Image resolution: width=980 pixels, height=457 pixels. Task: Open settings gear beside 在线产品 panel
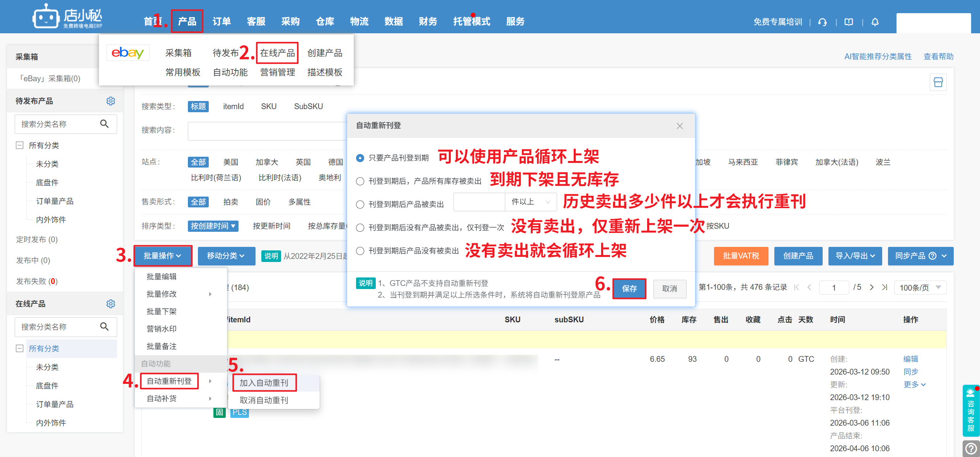coord(111,304)
